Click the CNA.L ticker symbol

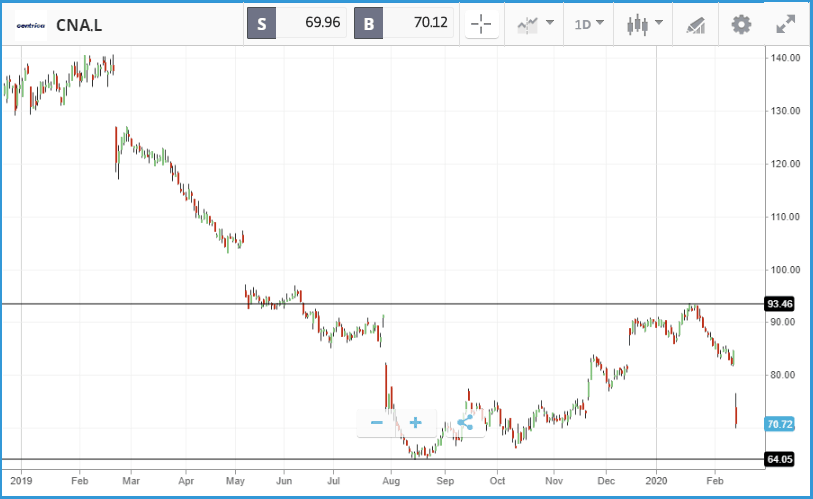click(x=79, y=25)
